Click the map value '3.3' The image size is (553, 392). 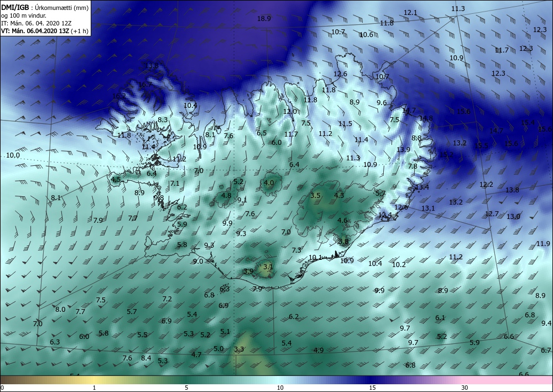click(x=239, y=349)
